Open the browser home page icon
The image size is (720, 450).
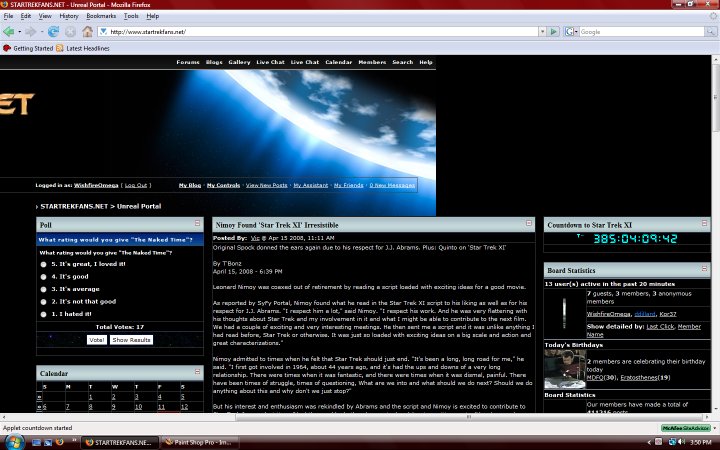pos(87,32)
